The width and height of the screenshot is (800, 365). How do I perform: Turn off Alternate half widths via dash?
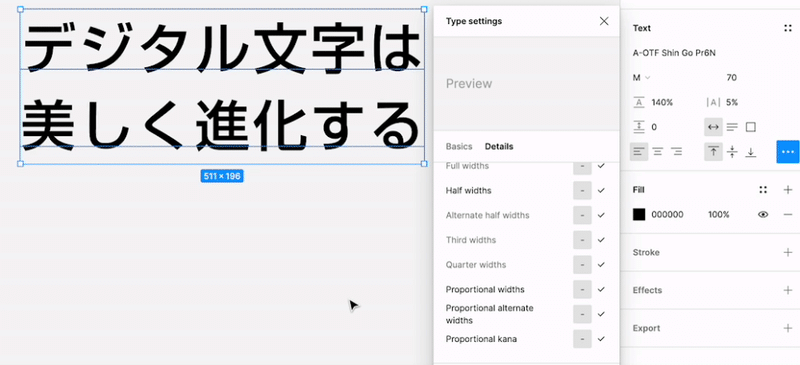[582, 215]
